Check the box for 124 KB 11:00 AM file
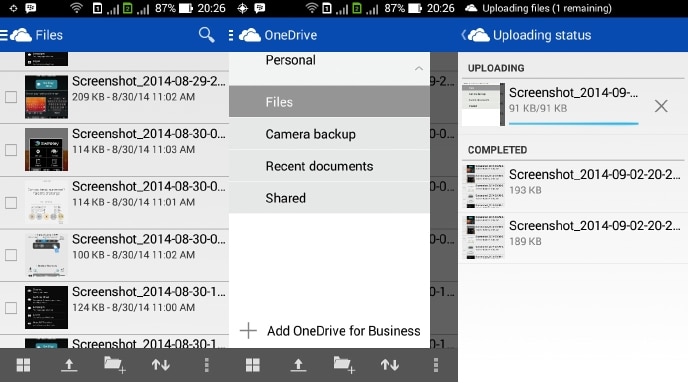Image resolution: width=688 pixels, height=383 pixels. pyautogui.click(x=11, y=308)
